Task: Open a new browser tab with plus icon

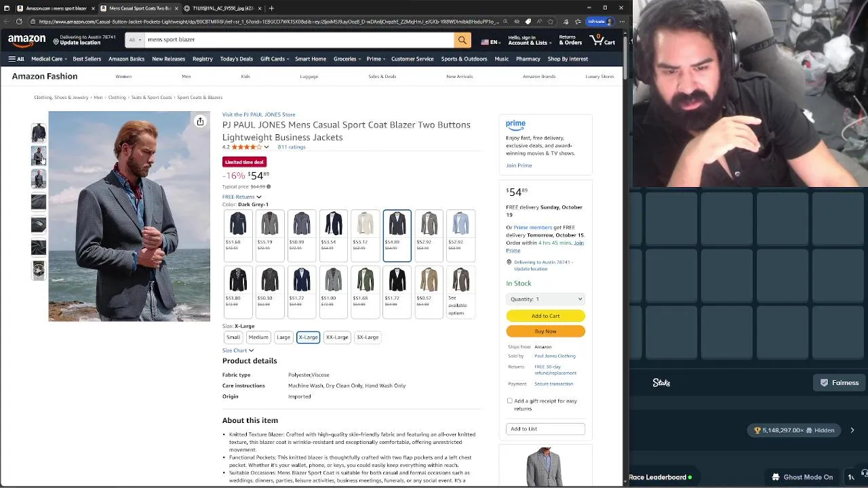Action: (x=271, y=8)
